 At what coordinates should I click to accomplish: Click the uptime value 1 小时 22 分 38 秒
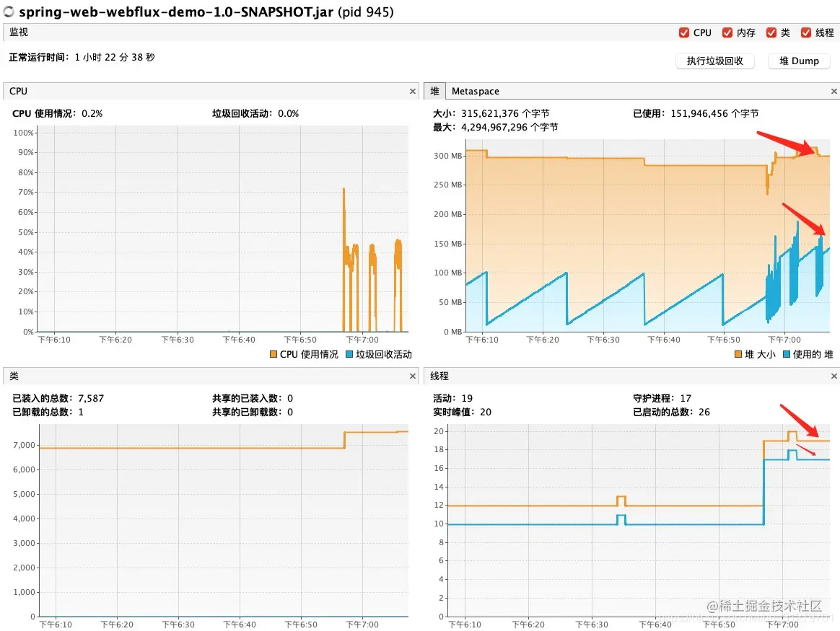115,57
